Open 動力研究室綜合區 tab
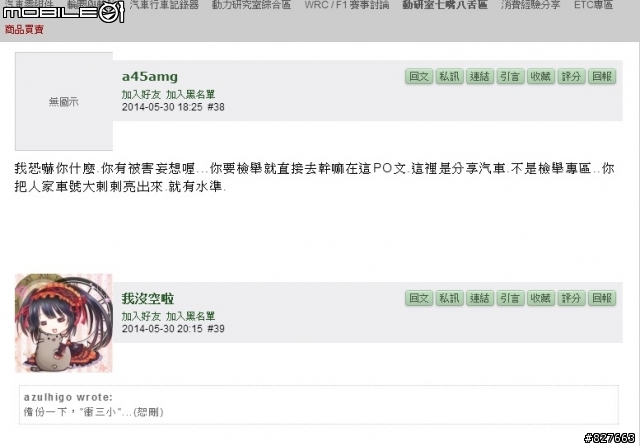The image size is (640, 446). tap(251, 5)
